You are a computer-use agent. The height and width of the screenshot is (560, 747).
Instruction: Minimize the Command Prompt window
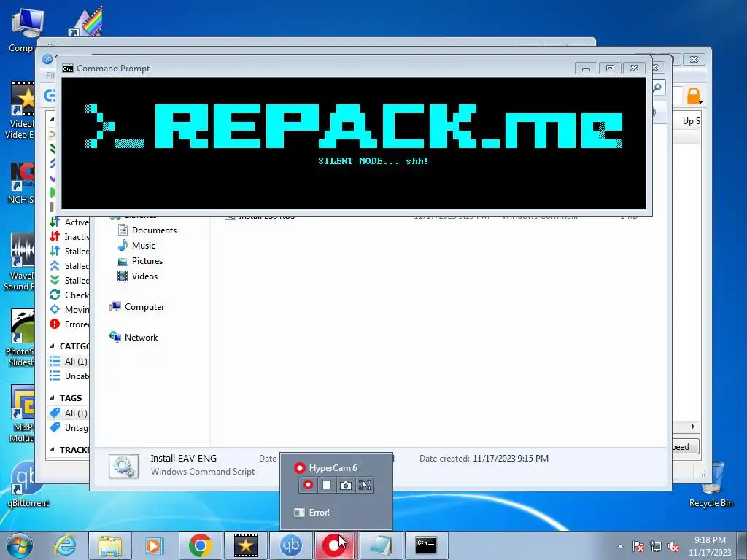pyautogui.click(x=586, y=69)
